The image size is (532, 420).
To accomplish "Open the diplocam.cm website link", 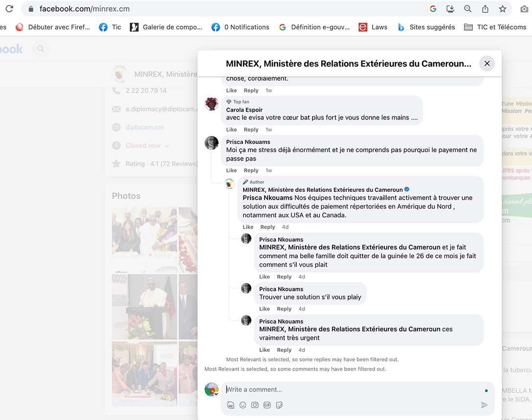I will coord(144,127).
